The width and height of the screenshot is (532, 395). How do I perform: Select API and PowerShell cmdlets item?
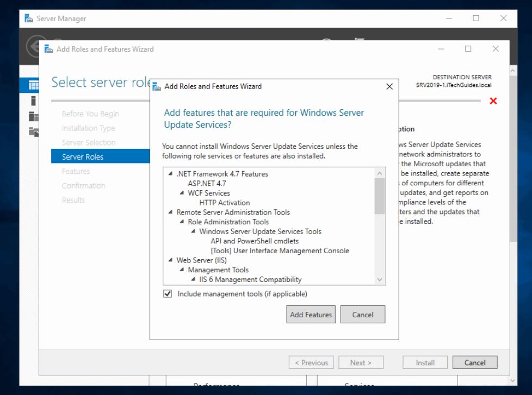click(x=255, y=241)
